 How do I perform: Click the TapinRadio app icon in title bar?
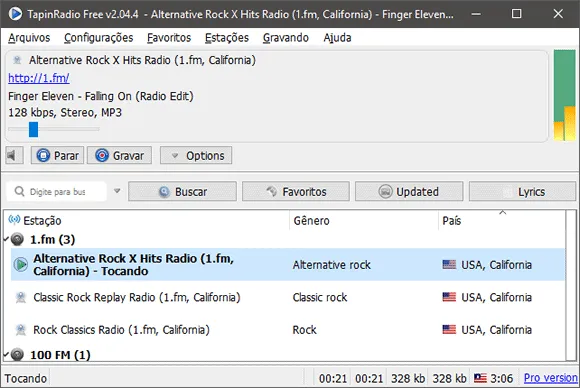15,14
